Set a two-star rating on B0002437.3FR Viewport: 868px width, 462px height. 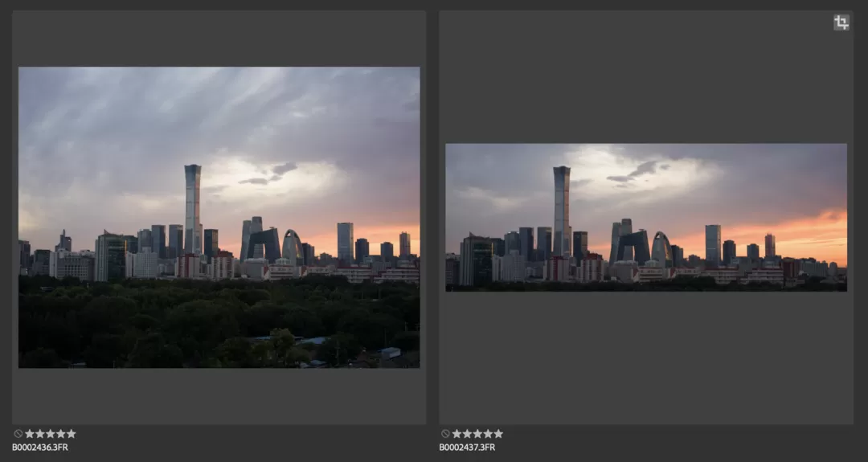coord(467,434)
